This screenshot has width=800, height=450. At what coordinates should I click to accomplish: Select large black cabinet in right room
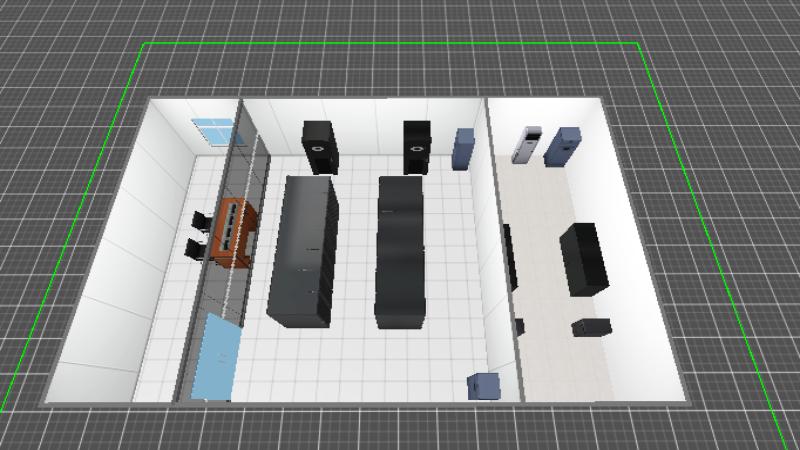point(584,259)
